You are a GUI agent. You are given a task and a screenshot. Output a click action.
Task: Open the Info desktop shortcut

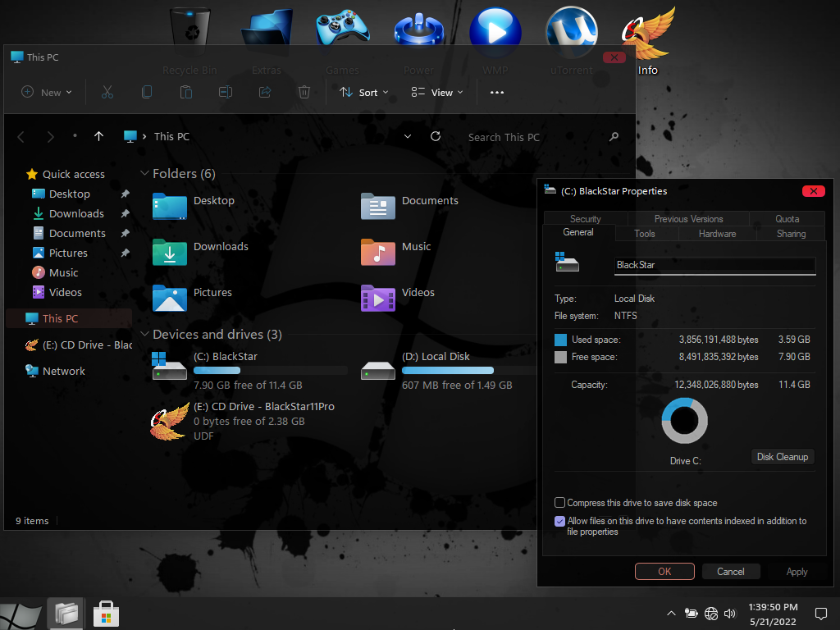click(648, 42)
